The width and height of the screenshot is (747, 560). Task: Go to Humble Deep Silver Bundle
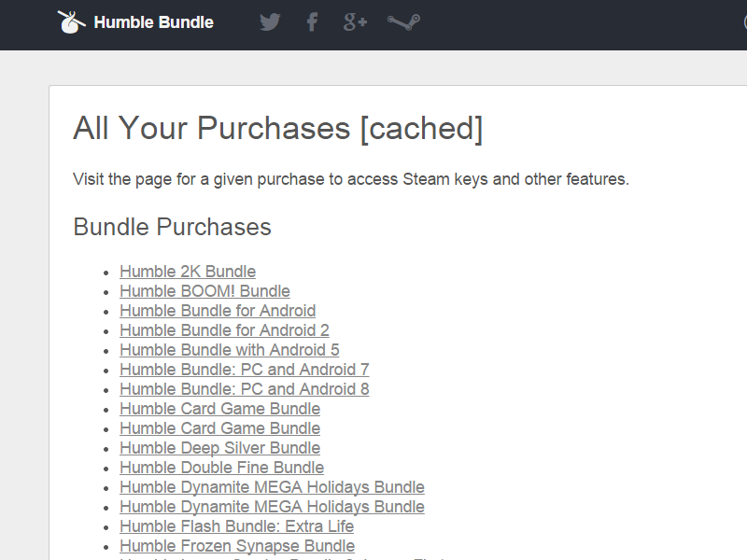click(220, 448)
